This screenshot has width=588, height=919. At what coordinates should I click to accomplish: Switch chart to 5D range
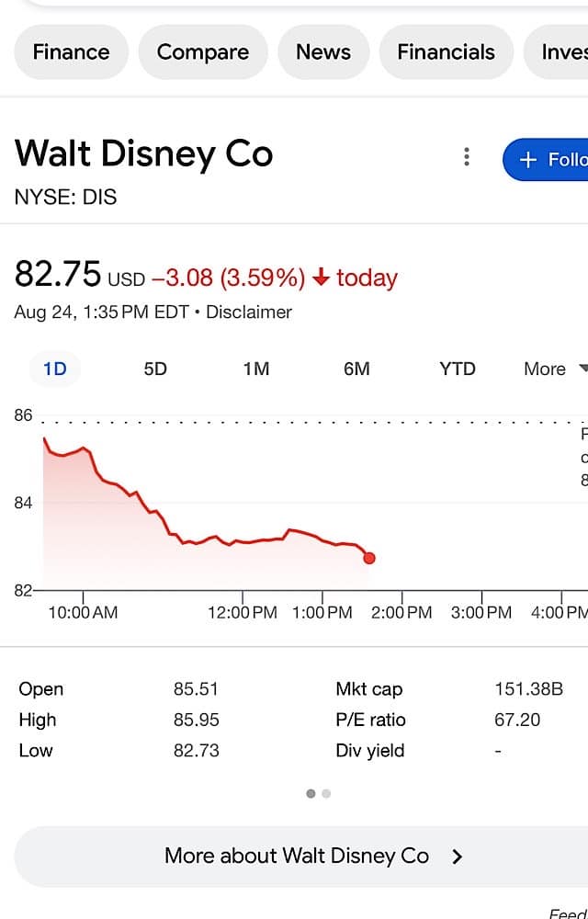155,369
